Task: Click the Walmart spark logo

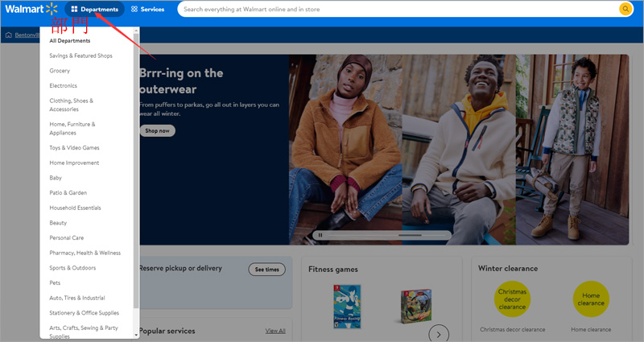Action: [x=31, y=9]
